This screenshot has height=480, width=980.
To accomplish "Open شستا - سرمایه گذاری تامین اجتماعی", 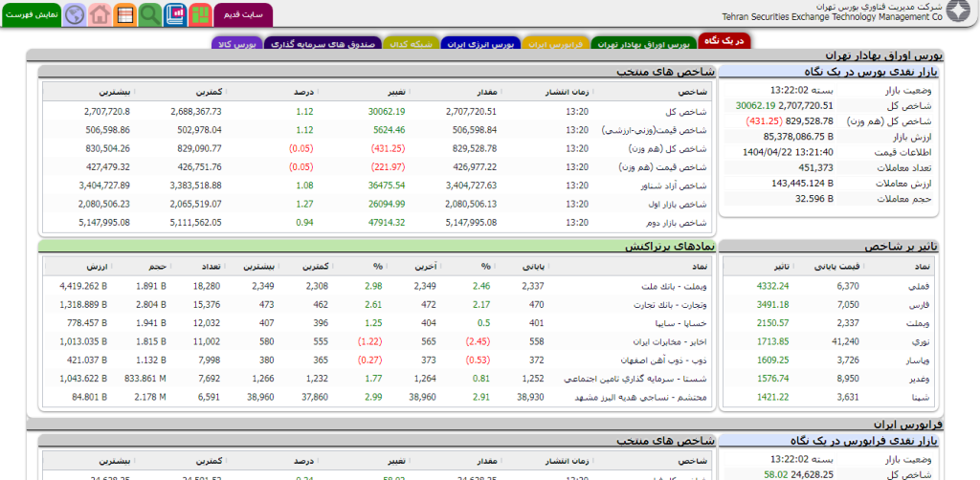I will (636, 379).
